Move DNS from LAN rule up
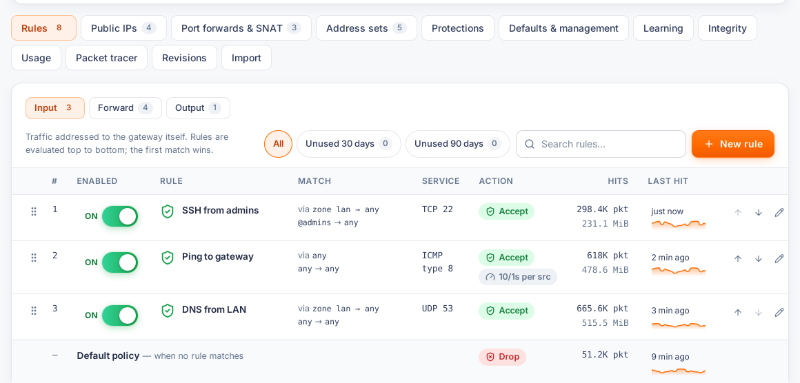The height and width of the screenshot is (383, 800). [737, 312]
